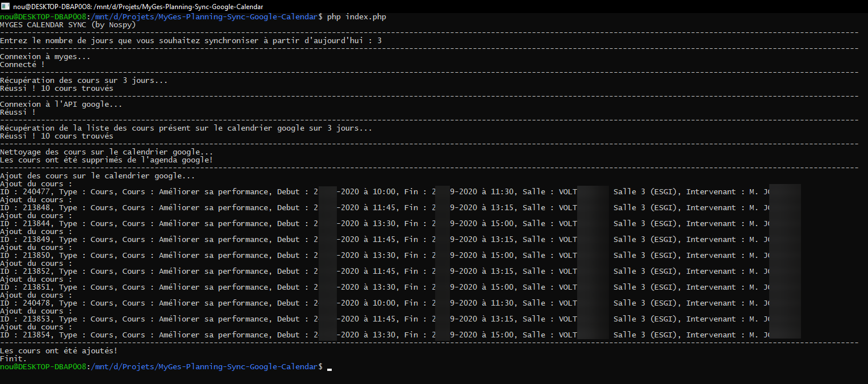Click the course row with ID : 213850

pyautogui.click(x=400, y=256)
